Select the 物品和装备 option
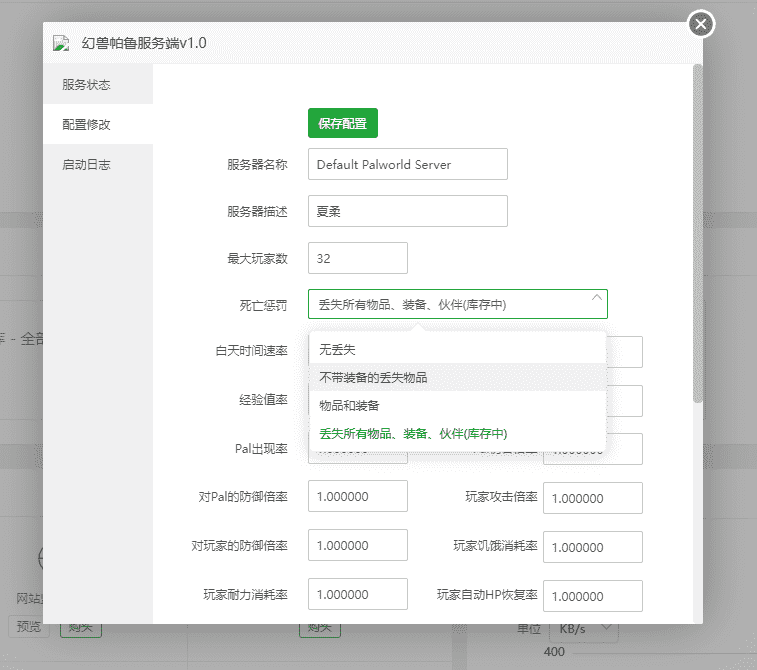 [x=457, y=405]
